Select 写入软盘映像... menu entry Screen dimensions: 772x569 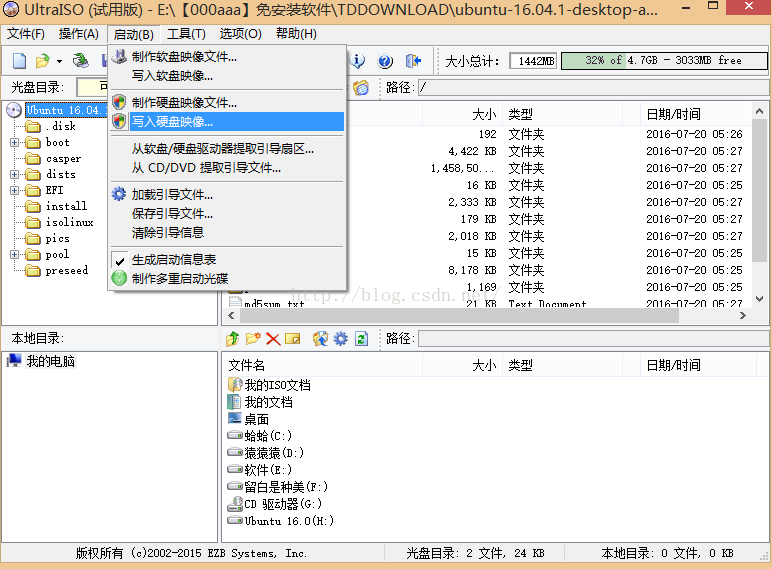pos(227,76)
